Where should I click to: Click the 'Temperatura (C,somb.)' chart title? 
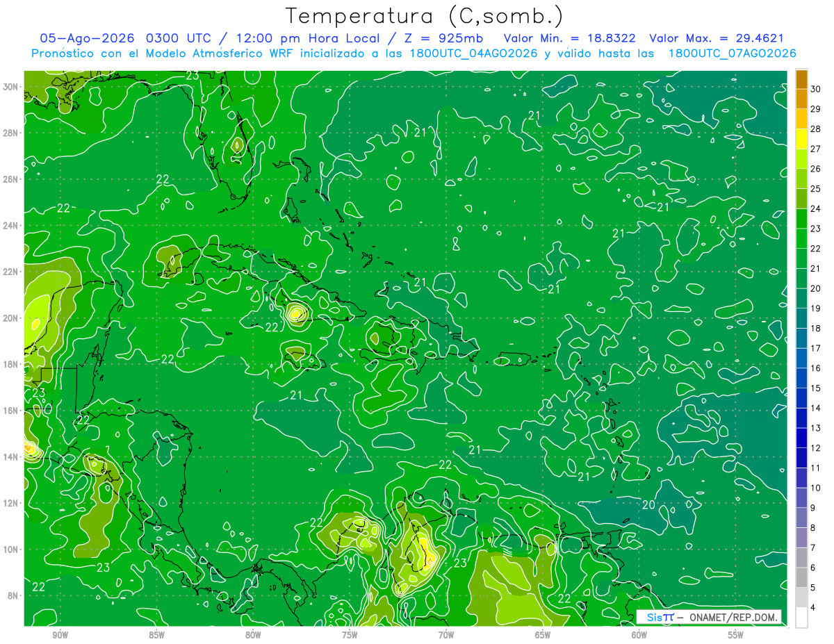pyautogui.click(x=425, y=16)
